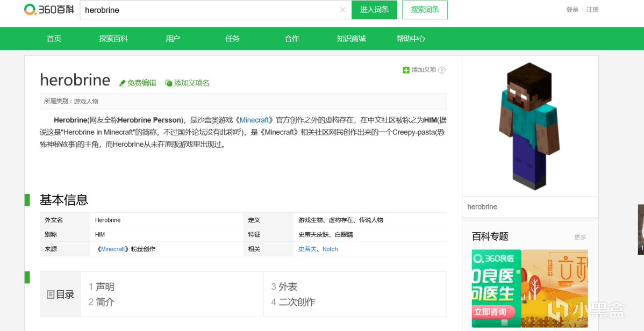Click the 百科专题 sidebar heading

point(490,236)
